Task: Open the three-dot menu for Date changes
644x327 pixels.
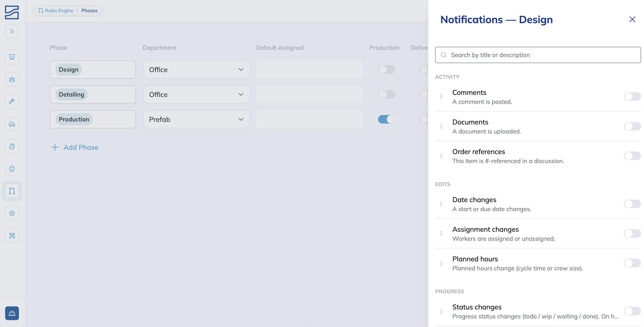Action: [441, 204]
